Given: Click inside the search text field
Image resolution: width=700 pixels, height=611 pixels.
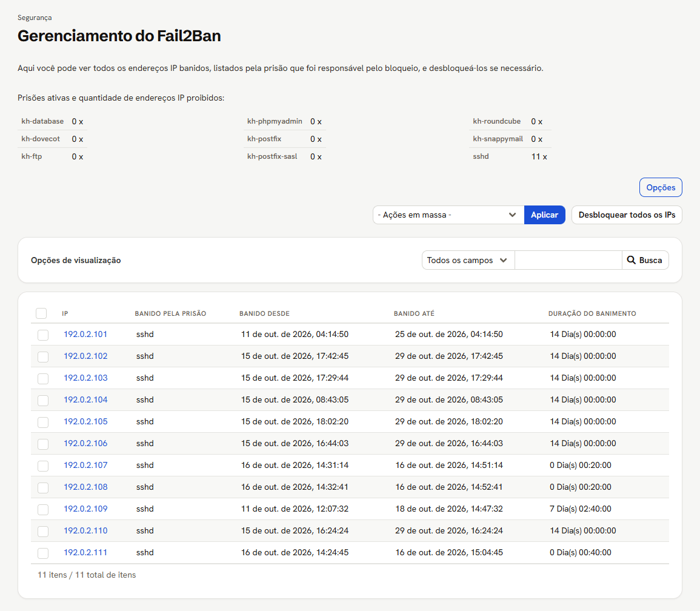Looking at the screenshot, I should (568, 260).
